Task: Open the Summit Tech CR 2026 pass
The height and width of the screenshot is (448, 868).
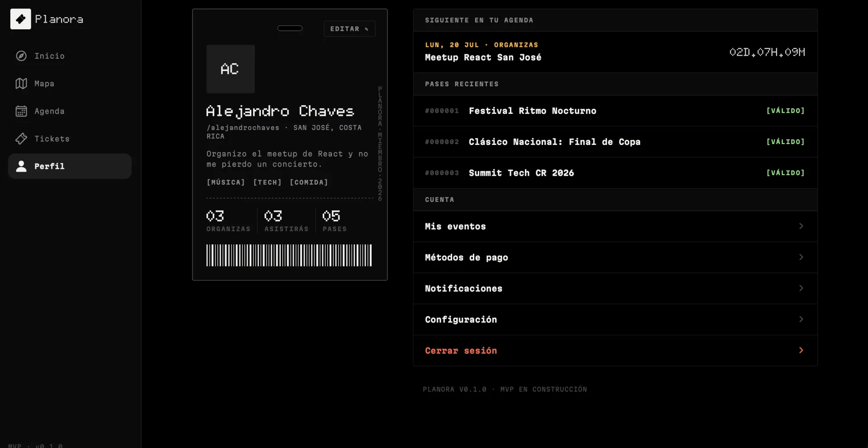Action: coord(615,173)
